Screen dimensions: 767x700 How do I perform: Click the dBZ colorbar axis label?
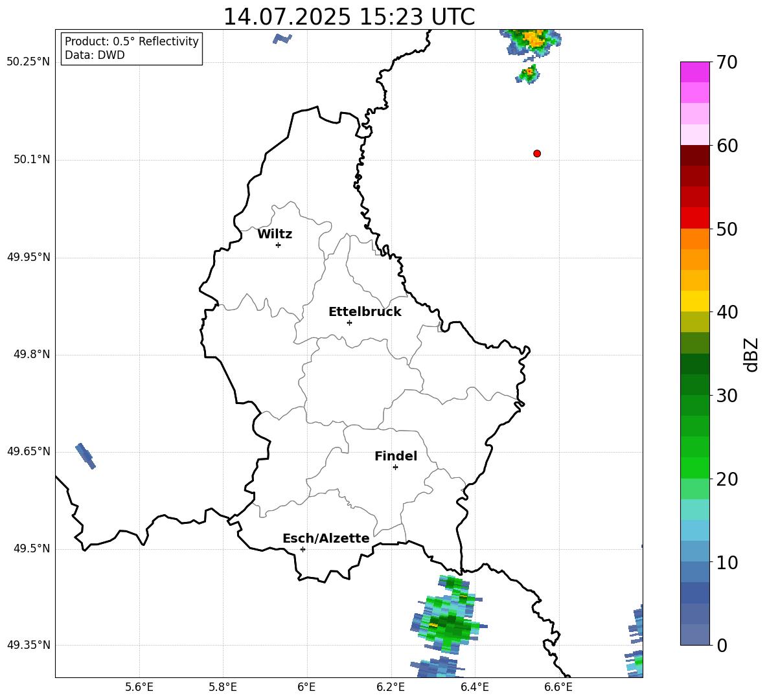[x=751, y=354]
